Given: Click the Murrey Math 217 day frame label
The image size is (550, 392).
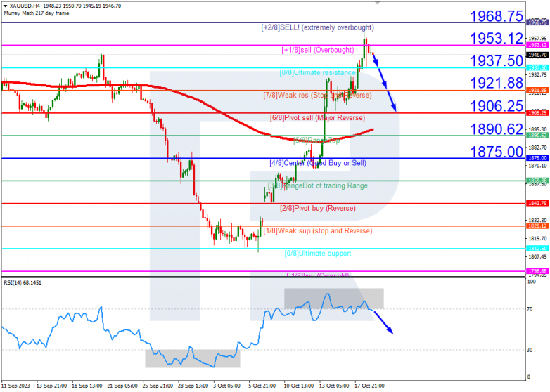Looking at the screenshot, I should pyautogui.click(x=37, y=13).
